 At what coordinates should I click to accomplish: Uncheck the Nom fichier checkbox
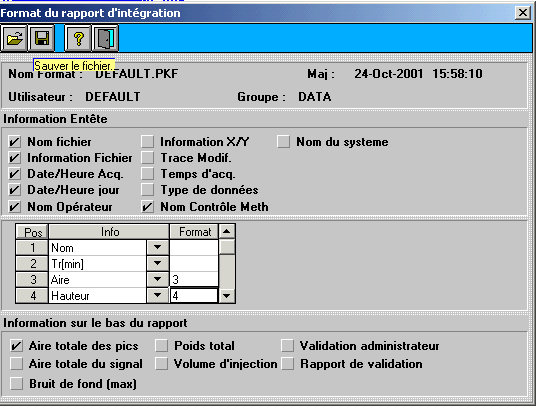tap(15, 141)
